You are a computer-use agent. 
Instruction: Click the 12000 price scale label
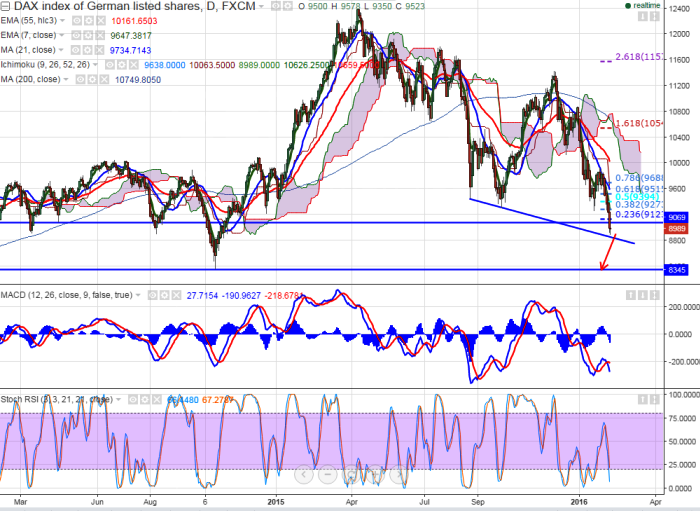[678, 34]
